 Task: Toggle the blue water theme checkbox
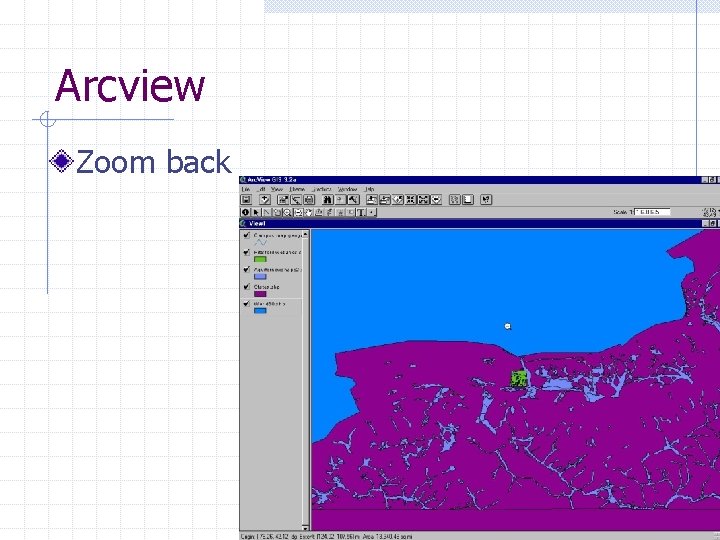click(x=247, y=304)
